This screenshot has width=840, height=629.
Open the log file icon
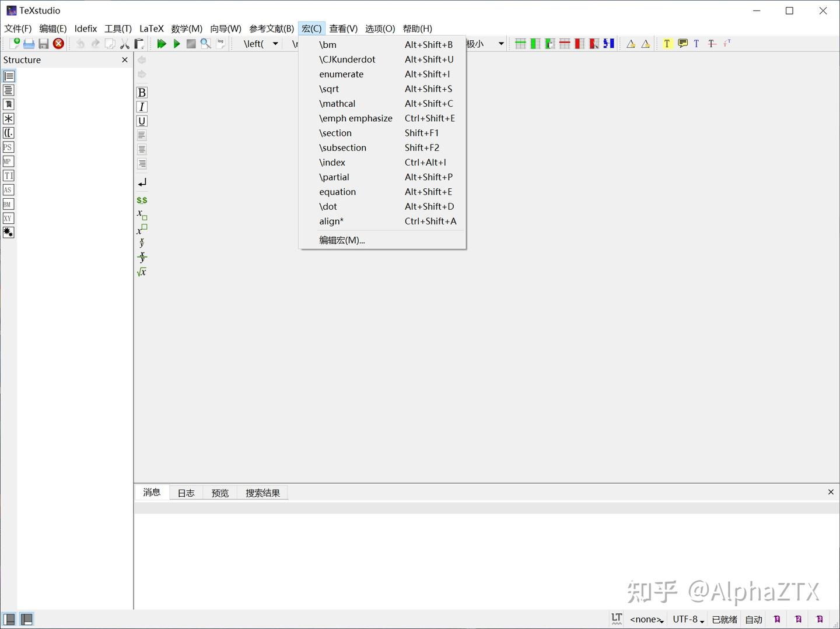pyautogui.click(x=220, y=43)
